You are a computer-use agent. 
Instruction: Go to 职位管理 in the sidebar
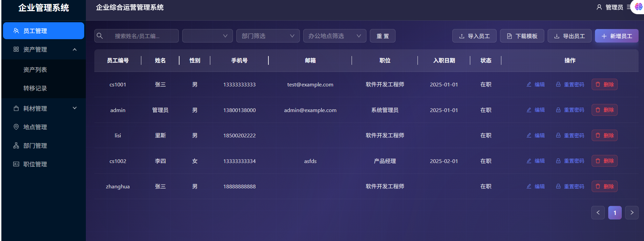(35, 164)
